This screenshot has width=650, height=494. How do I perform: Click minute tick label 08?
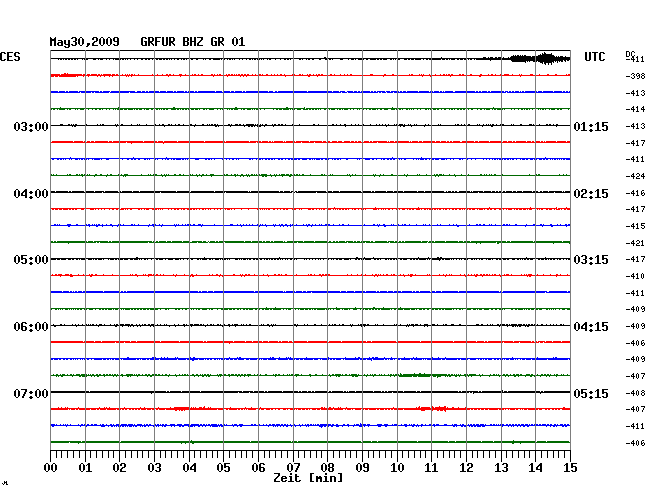[x=327, y=468]
